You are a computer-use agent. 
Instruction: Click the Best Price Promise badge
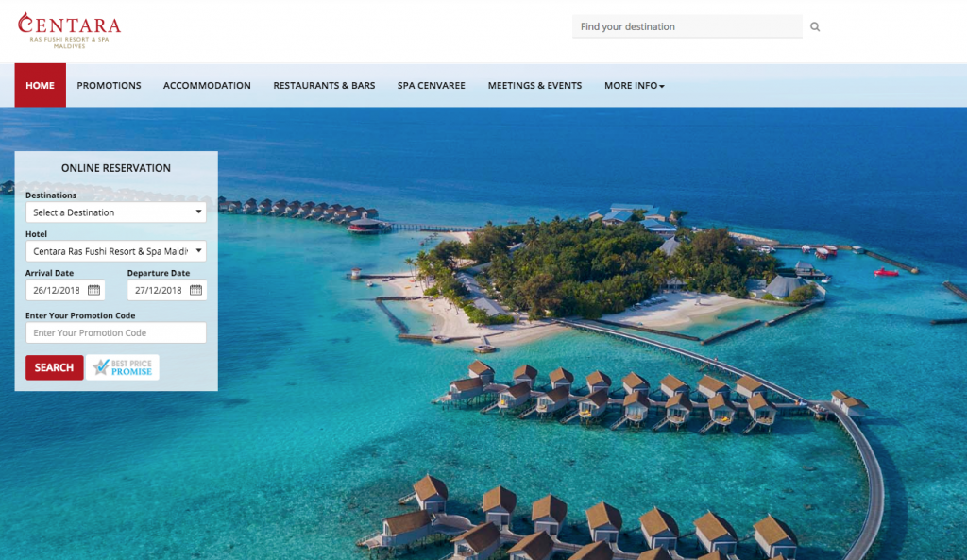tap(123, 367)
